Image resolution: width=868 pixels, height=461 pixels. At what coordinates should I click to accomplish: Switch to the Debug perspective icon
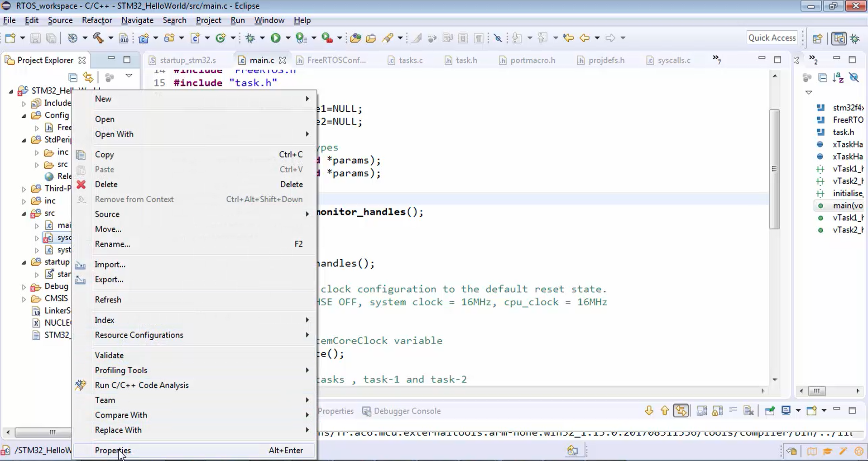pos(855,38)
